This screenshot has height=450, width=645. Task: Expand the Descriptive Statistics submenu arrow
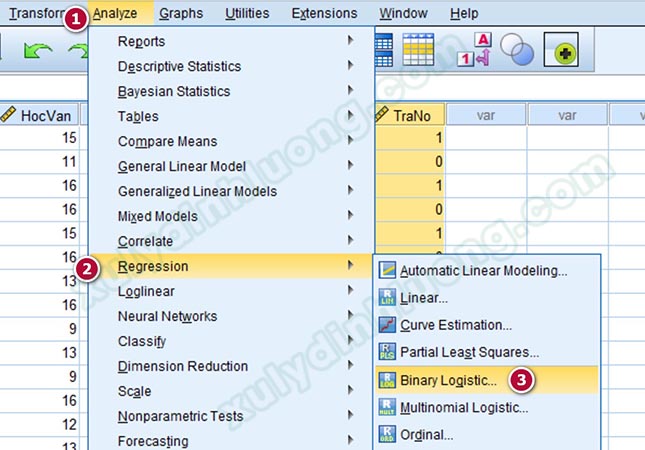(350, 65)
